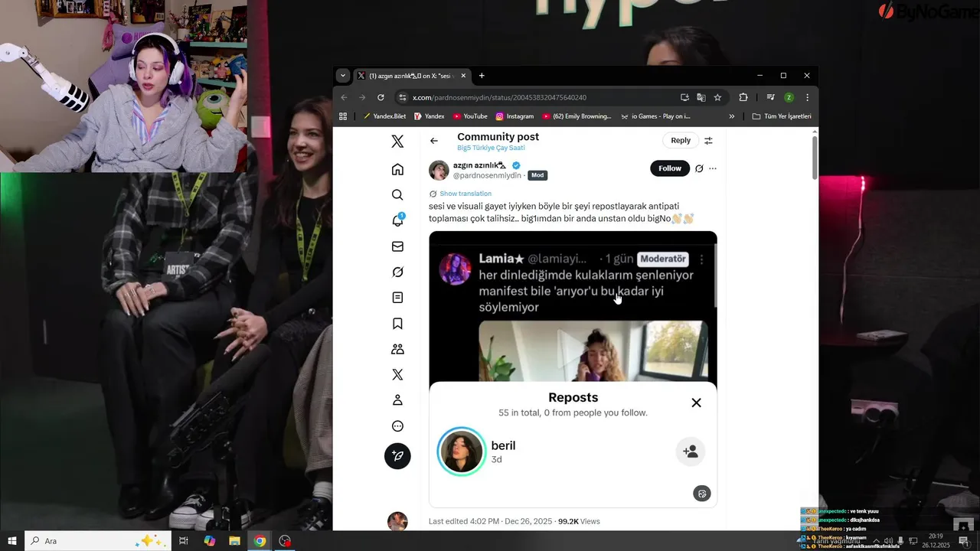Open Chrome from the taskbar

pyautogui.click(x=260, y=541)
